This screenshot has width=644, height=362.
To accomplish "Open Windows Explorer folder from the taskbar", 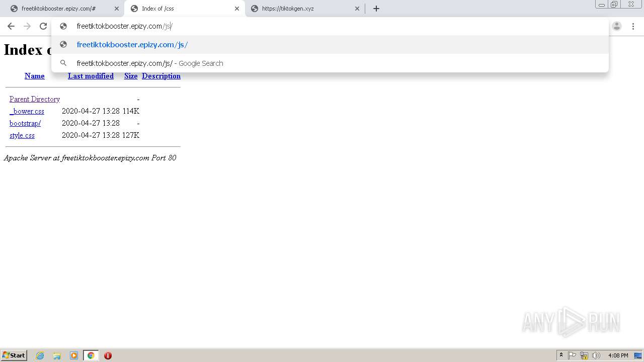I will 57,355.
